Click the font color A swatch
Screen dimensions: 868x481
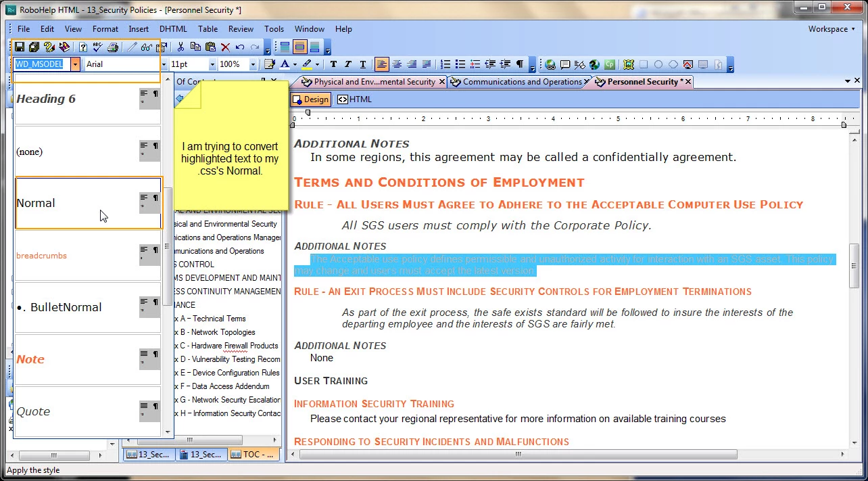[285, 64]
